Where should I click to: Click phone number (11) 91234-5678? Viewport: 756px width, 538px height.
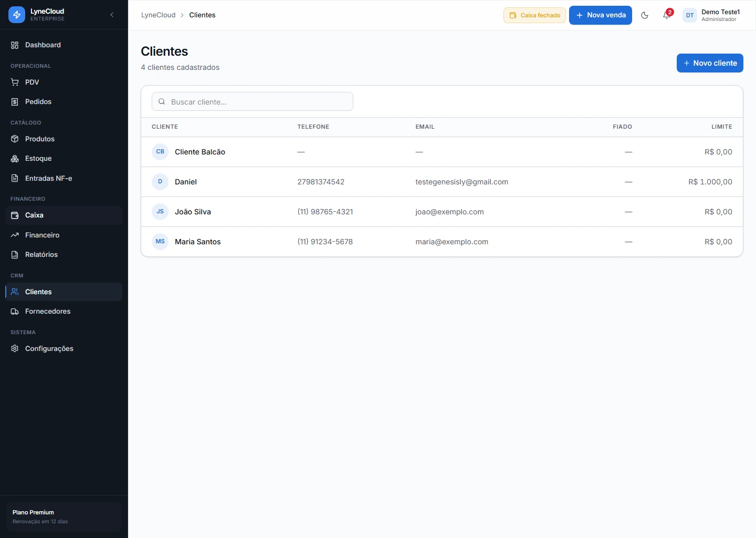(325, 242)
